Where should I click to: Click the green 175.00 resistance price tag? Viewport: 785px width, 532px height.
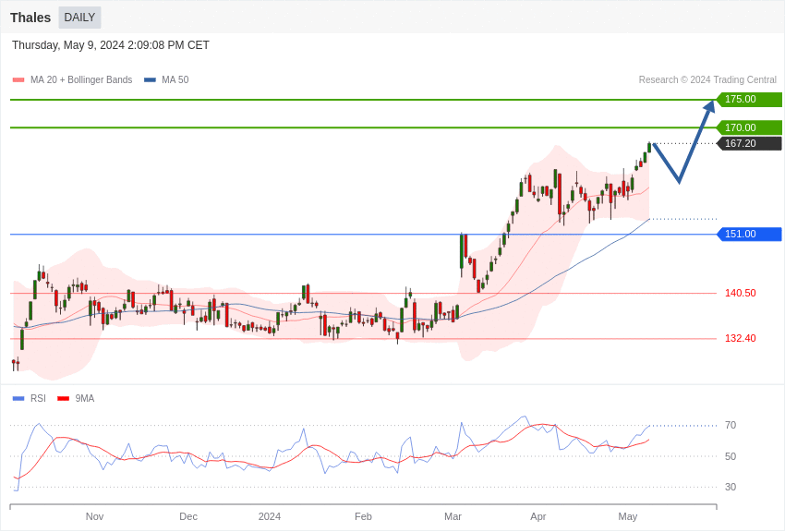point(749,100)
